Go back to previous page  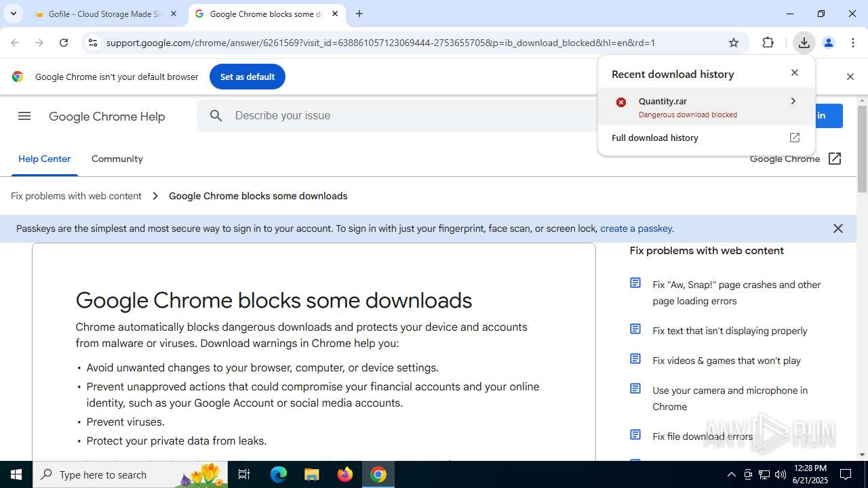click(x=15, y=43)
